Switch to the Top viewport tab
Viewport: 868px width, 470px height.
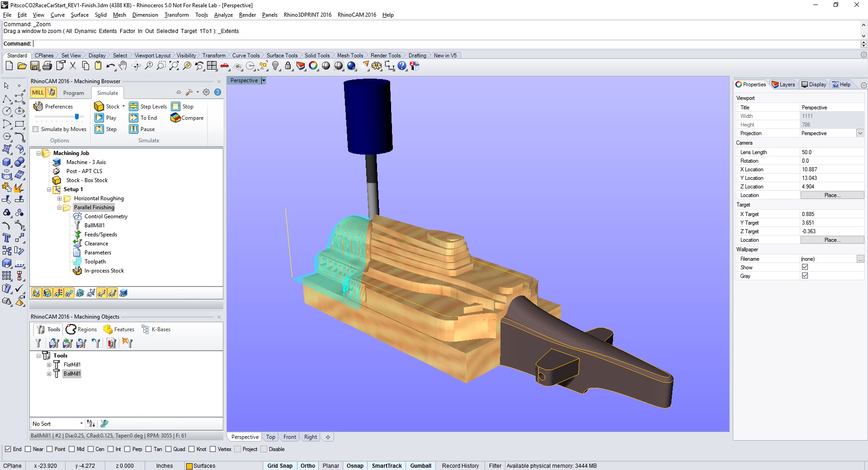(270, 437)
